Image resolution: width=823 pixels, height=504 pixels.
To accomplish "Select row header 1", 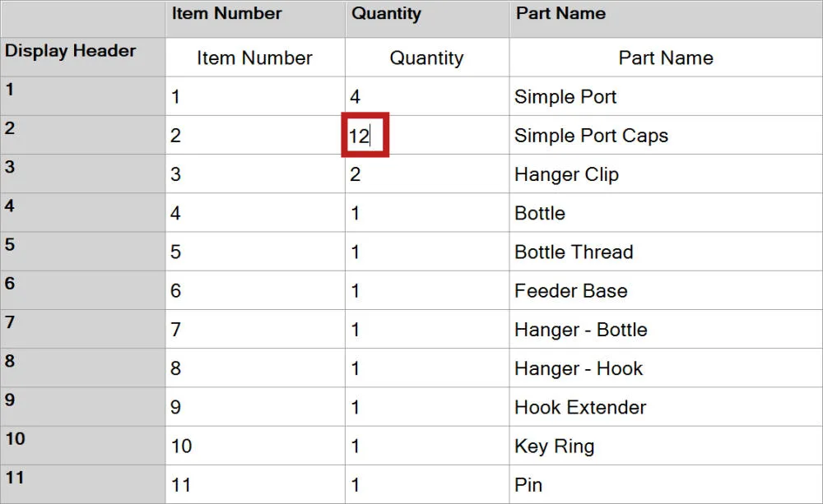I will click(83, 96).
